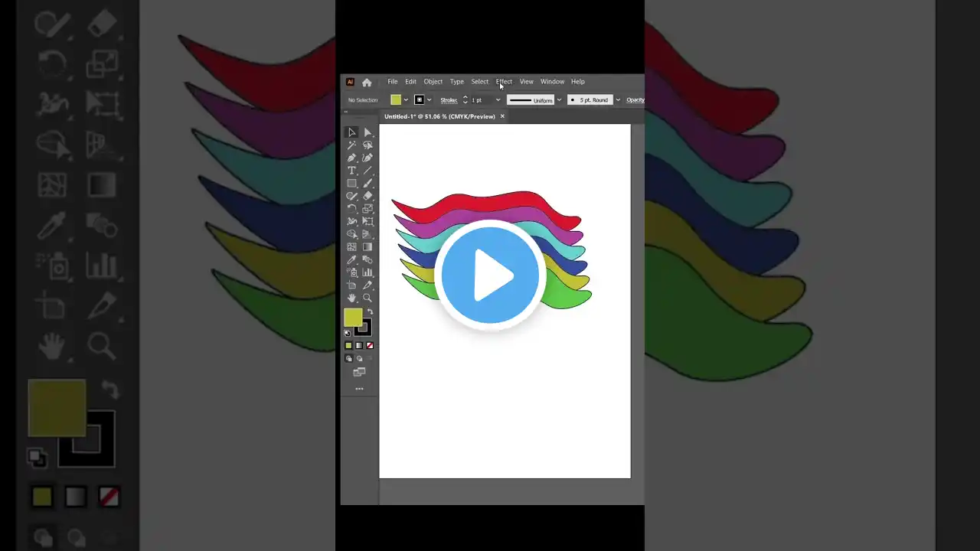980x551 pixels.
Task: Select the Column Graph tool
Action: point(367,272)
